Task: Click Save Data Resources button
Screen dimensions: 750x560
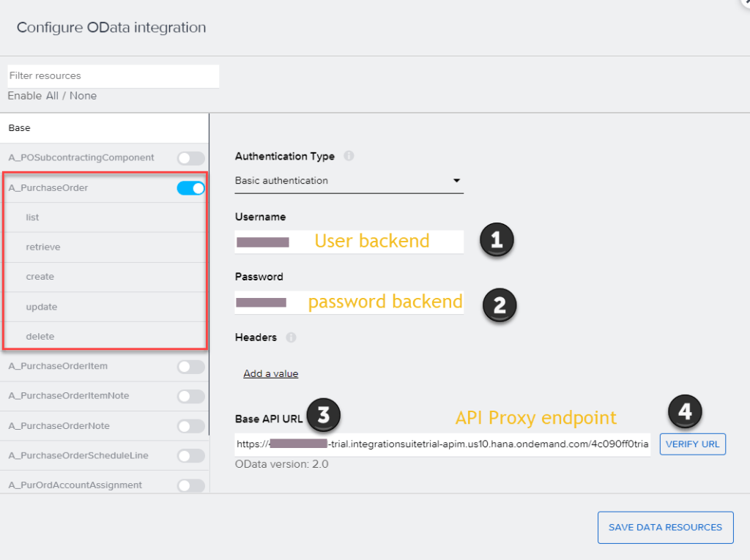Action: (665, 527)
